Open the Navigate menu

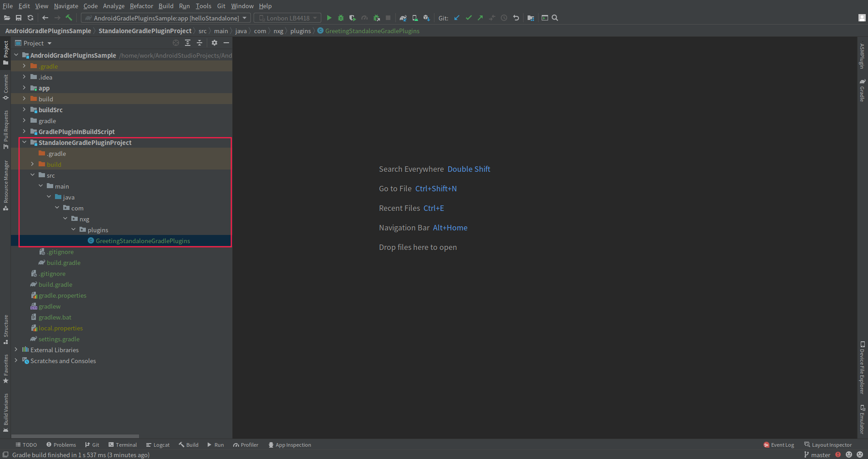tap(66, 6)
